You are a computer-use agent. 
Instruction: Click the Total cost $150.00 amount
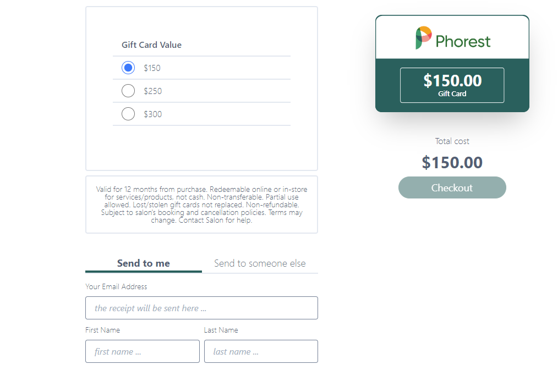452,163
